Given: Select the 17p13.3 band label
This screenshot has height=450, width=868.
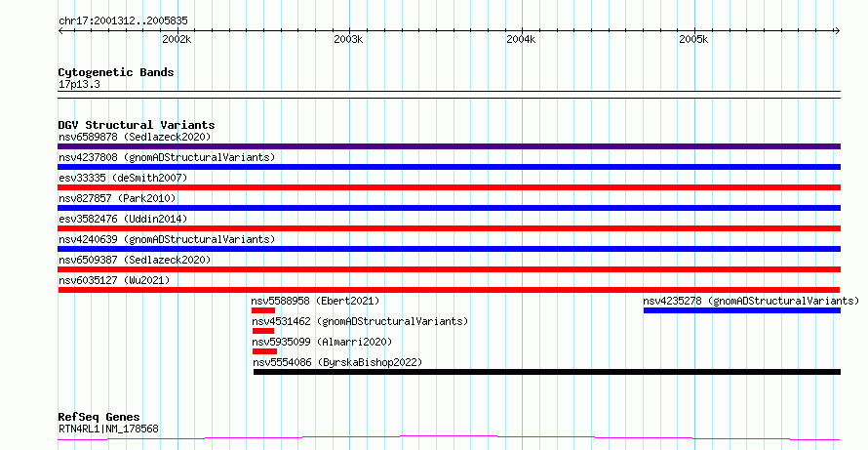Looking at the screenshot, I should (79, 85).
